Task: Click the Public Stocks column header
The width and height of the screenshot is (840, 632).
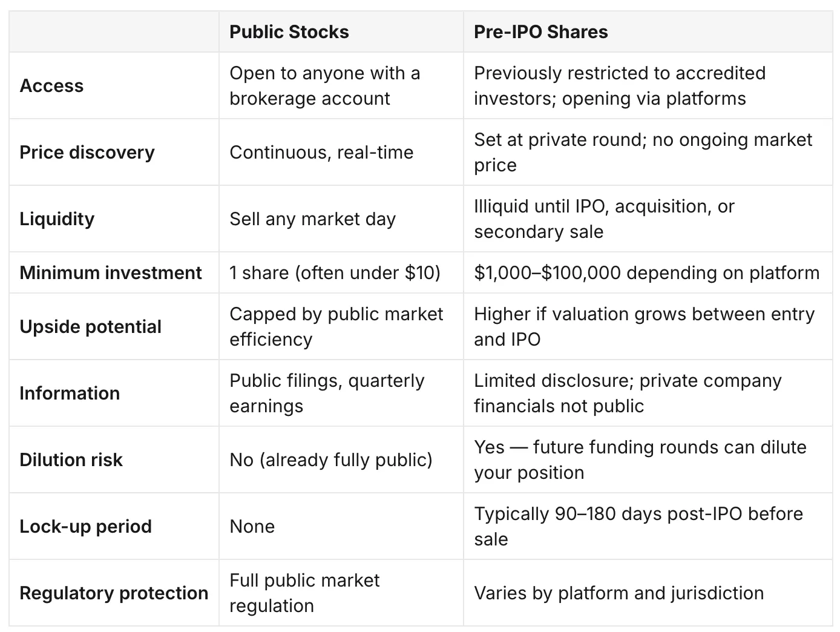Action: click(289, 32)
